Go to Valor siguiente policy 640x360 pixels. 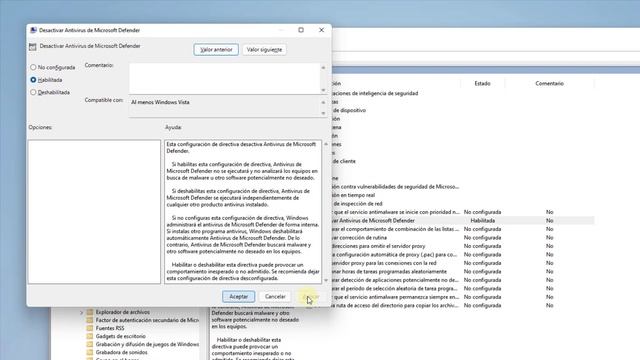tap(264, 49)
